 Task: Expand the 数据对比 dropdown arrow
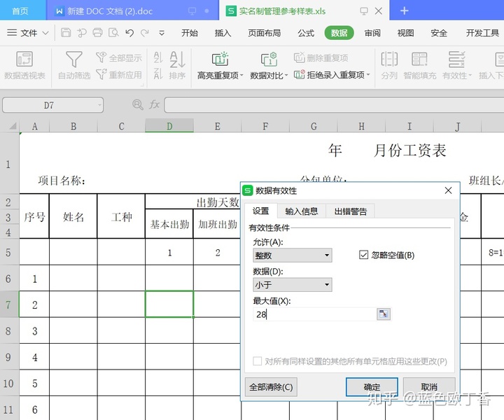(286, 75)
